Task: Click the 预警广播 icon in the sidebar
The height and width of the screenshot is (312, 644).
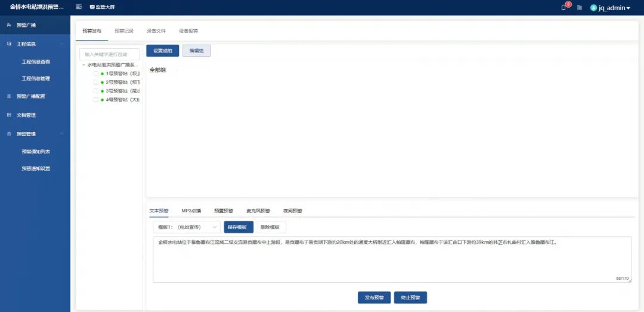Action: click(9, 25)
